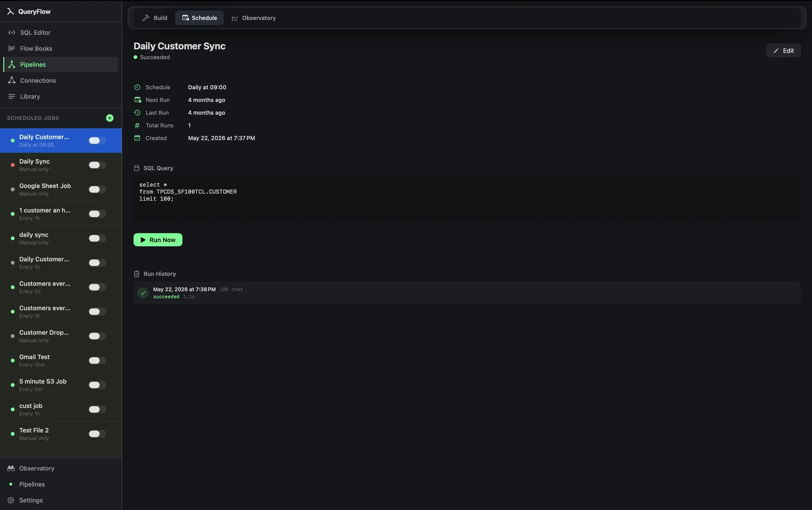Click the Succeeded status label under title
812x510 pixels.
(x=155, y=57)
